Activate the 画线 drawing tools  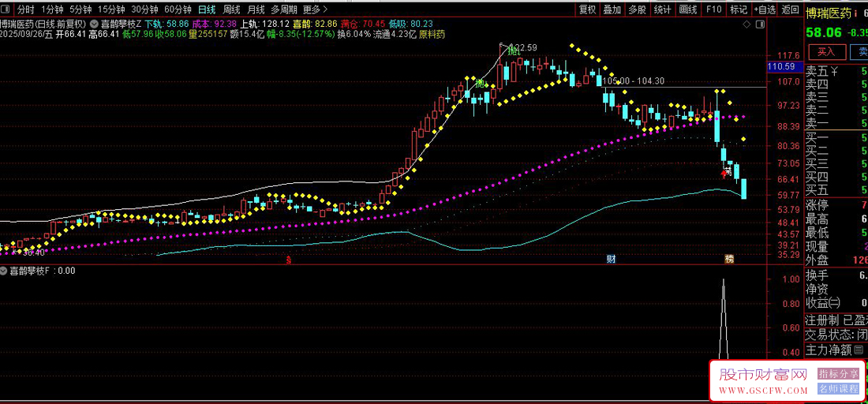tap(687, 9)
